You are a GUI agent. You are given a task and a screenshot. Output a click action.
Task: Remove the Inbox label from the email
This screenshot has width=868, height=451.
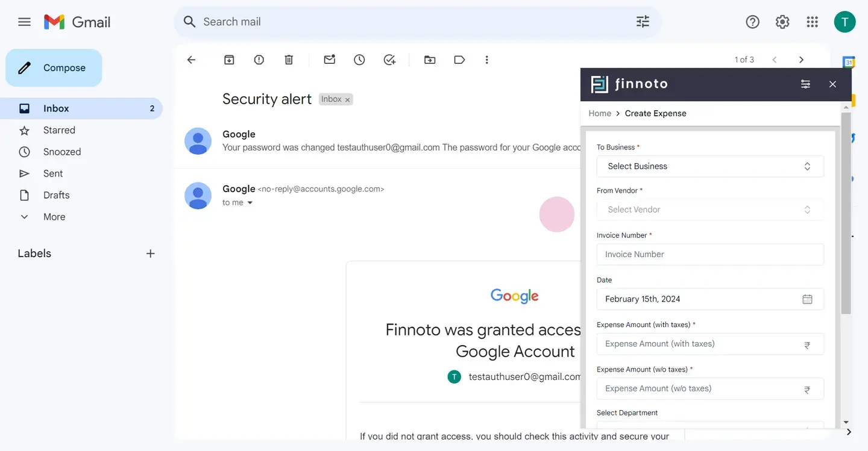(347, 100)
